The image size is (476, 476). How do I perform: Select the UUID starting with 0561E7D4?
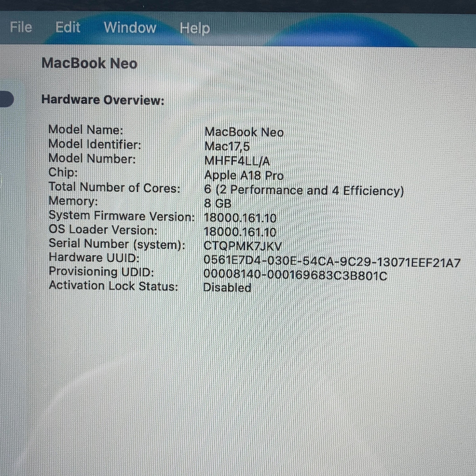point(332,262)
